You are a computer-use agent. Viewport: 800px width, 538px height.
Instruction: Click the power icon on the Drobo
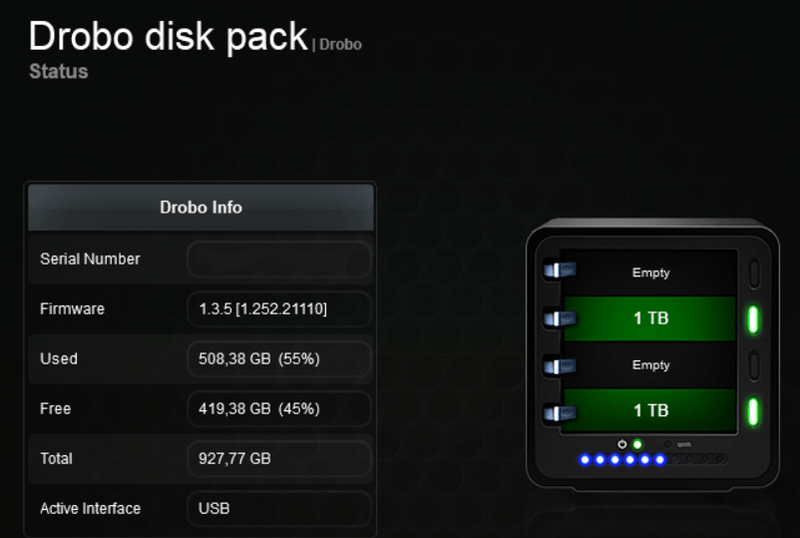622,443
